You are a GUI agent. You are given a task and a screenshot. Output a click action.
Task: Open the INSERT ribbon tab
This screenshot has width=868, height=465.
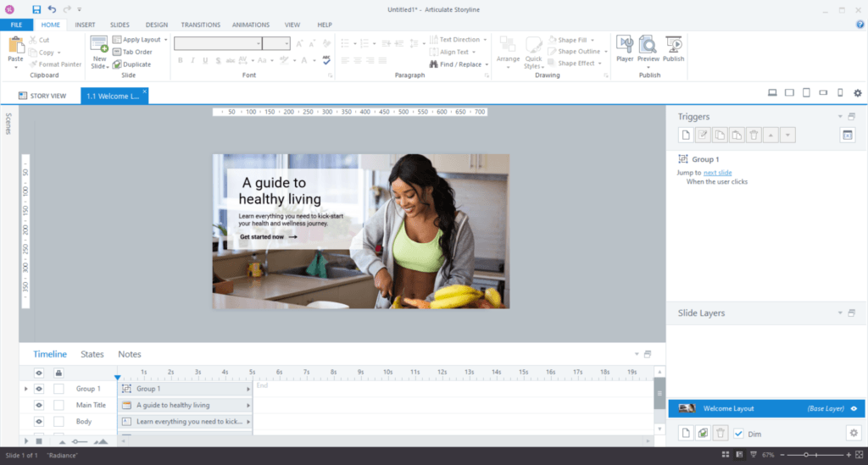[x=85, y=25]
